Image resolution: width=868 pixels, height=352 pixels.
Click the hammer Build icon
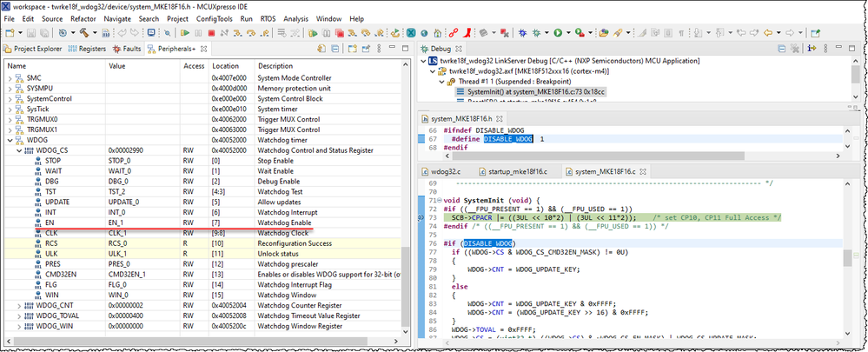85,33
